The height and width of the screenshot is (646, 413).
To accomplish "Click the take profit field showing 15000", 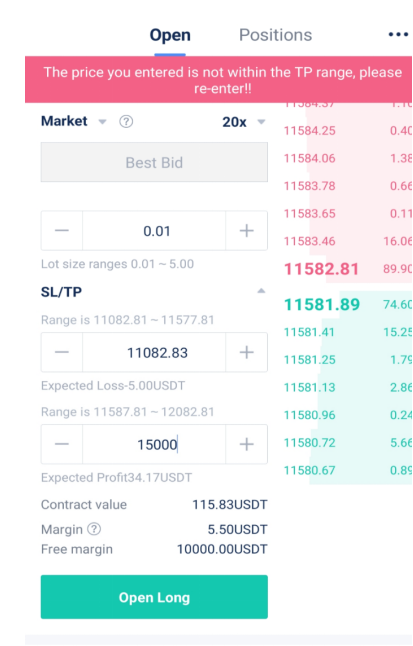I will 154,444.
